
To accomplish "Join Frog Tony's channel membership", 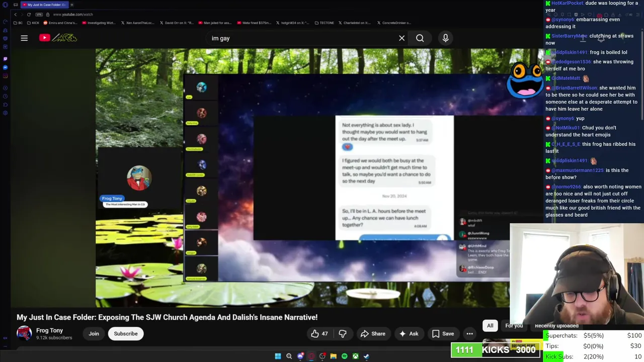I will click(x=94, y=334).
